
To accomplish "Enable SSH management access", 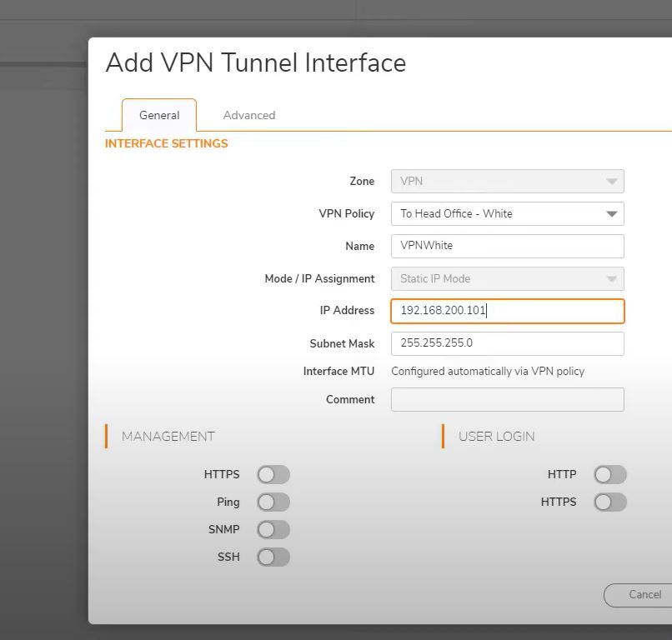I will (x=273, y=557).
